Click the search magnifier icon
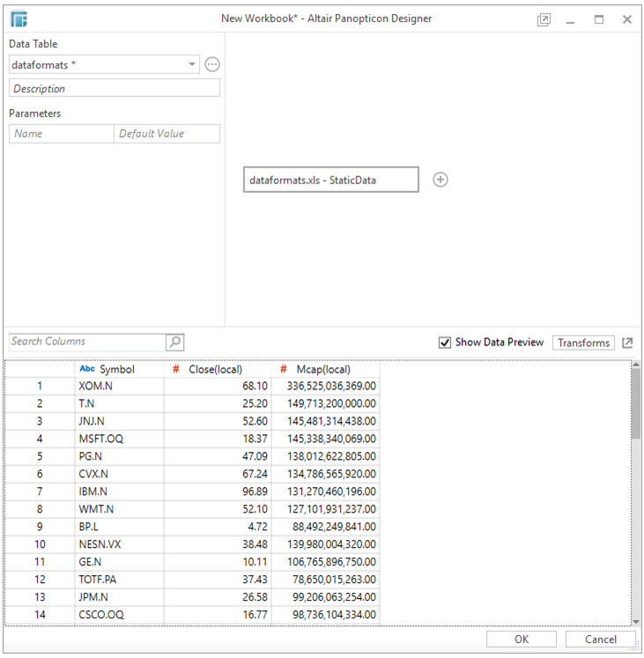Viewport: 644px width, 658px height. (x=174, y=342)
